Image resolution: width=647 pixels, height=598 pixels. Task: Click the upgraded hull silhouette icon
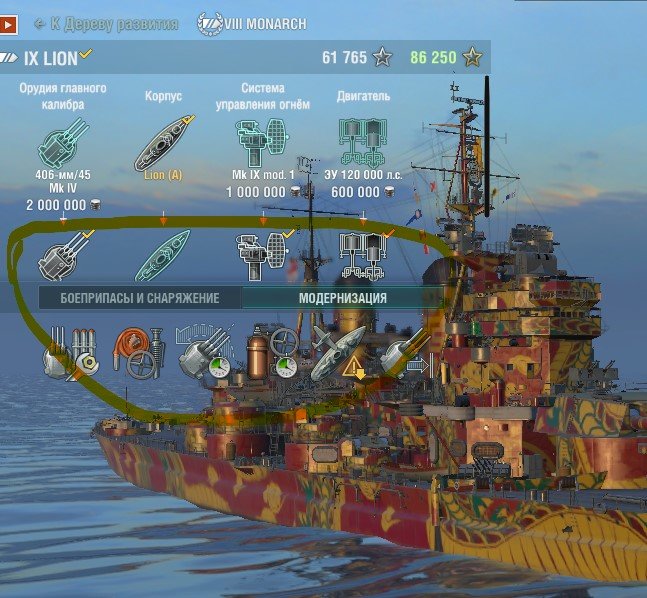pyautogui.click(x=163, y=256)
